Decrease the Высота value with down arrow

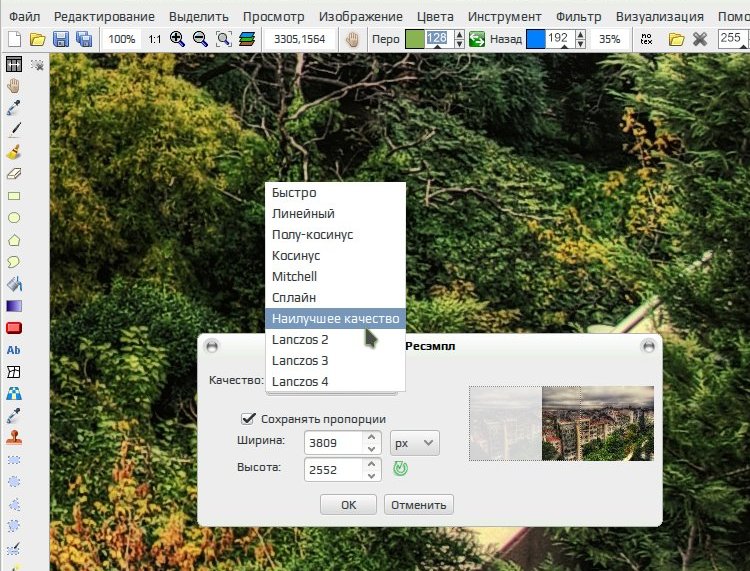click(x=372, y=476)
